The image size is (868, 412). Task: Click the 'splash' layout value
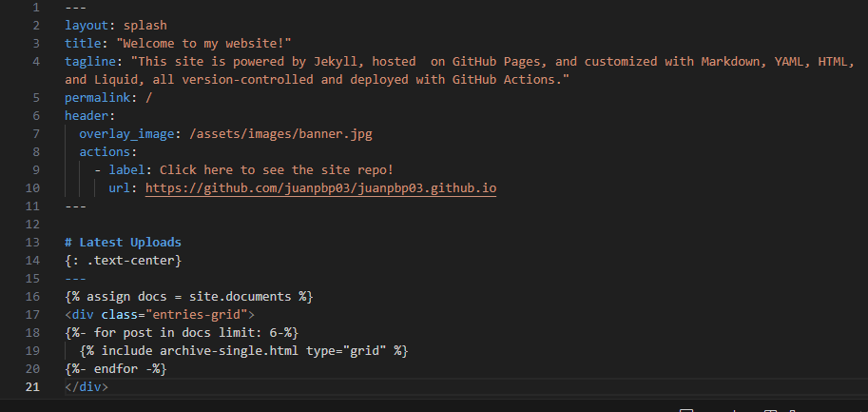[x=145, y=26]
